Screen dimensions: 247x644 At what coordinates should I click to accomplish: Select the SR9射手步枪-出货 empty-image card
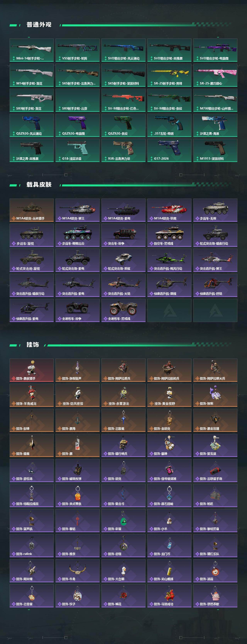[78, 100]
